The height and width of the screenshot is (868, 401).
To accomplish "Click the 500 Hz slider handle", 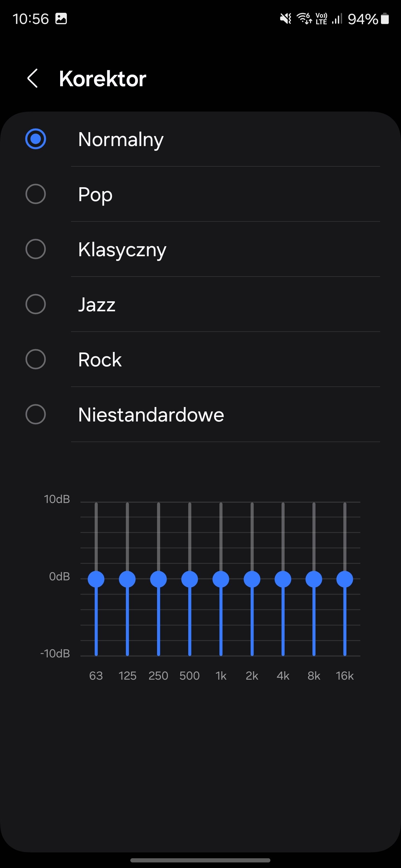I will pyautogui.click(x=190, y=579).
